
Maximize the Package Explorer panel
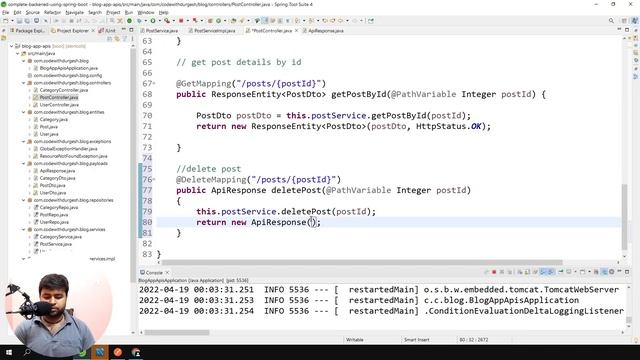pos(131,30)
